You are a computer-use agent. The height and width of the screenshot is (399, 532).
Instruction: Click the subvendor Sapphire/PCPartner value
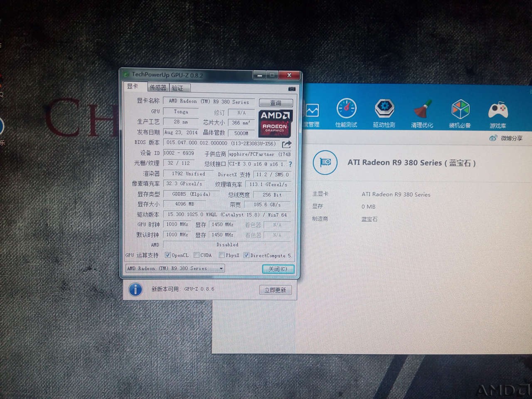pyautogui.click(x=260, y=154)
